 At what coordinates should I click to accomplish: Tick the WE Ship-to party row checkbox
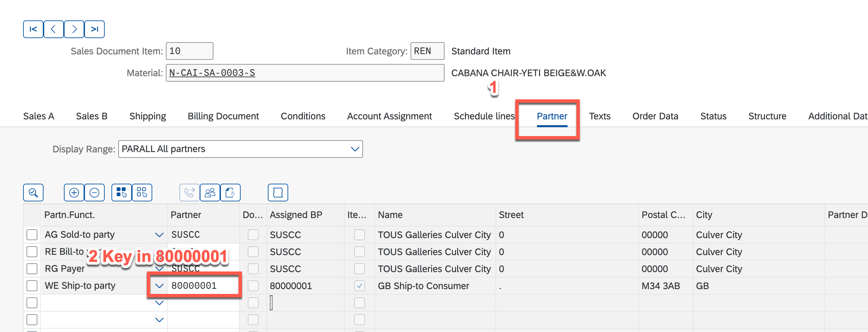tap(32, 286)
